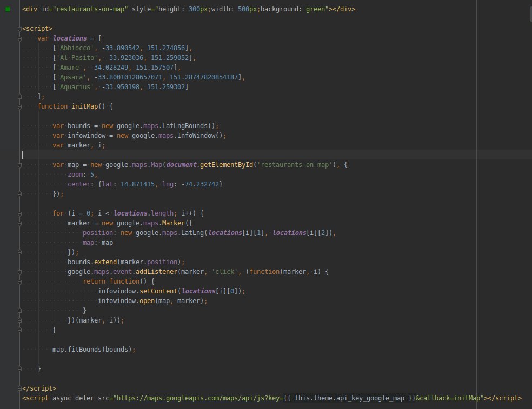Click the 'Al Pasito' string

(x=77, y=58)
